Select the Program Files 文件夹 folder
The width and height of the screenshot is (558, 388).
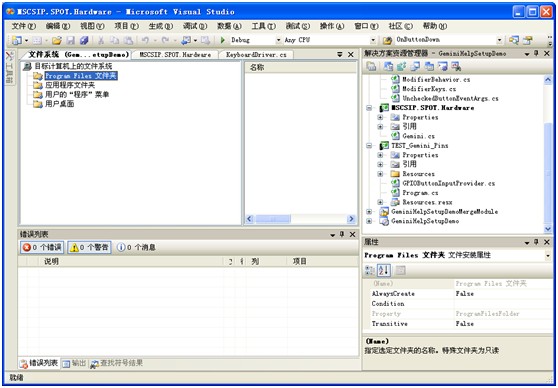point(81,76)
